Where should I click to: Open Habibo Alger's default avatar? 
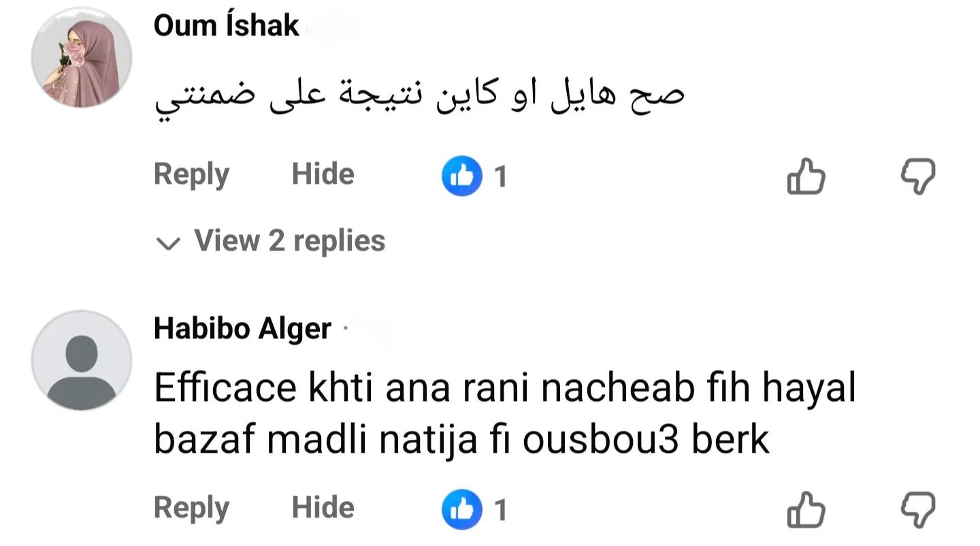(82, 361)
